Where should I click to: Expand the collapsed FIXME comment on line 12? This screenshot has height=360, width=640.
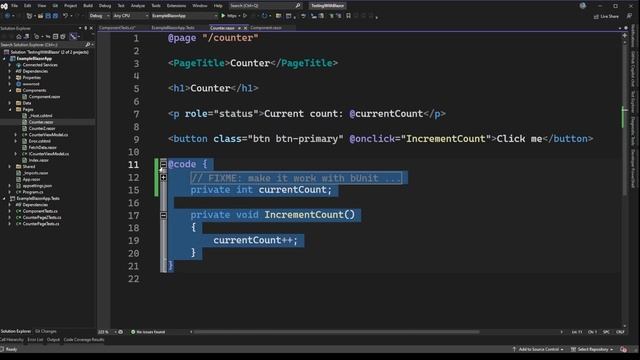point(163,178)
